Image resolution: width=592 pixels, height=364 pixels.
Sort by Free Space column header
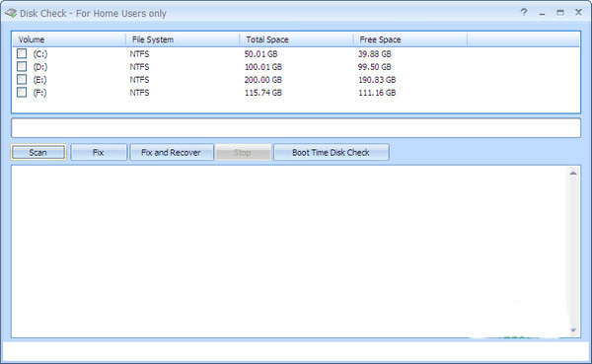[410, 39]
